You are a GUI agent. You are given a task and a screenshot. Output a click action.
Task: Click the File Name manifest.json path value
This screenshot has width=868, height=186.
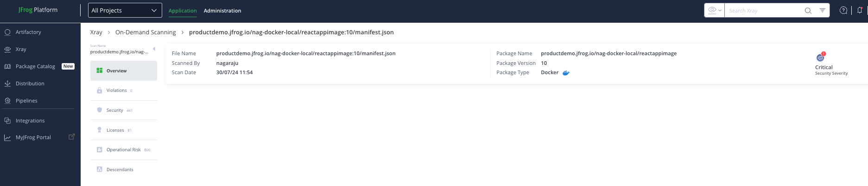[306, 53]
